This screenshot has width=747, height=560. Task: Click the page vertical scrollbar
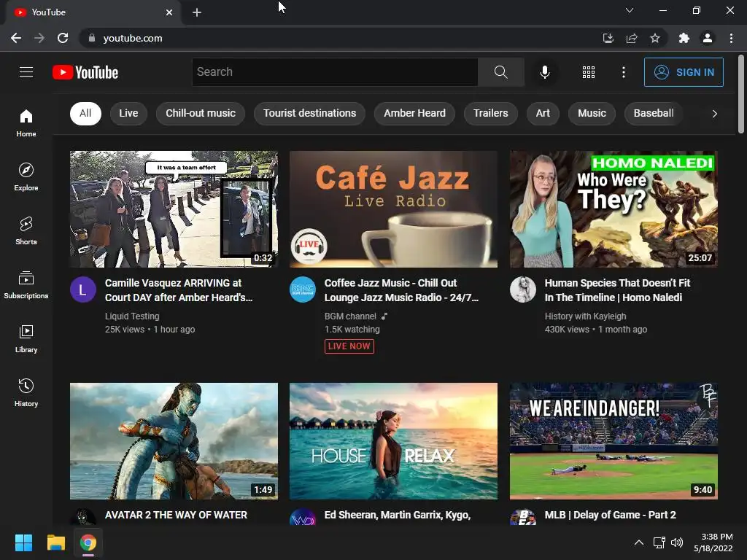coord(741,94)
